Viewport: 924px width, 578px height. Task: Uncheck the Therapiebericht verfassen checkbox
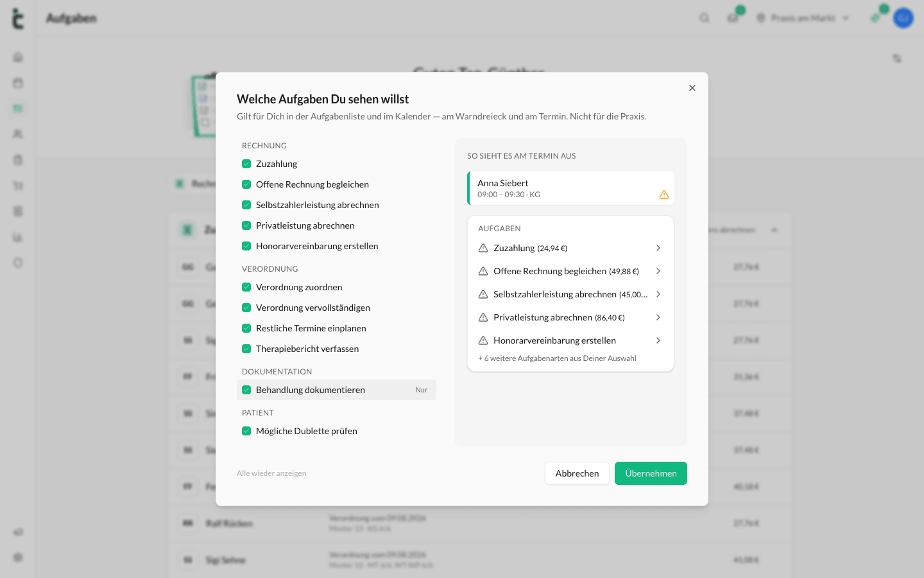[x=246, y=349]
